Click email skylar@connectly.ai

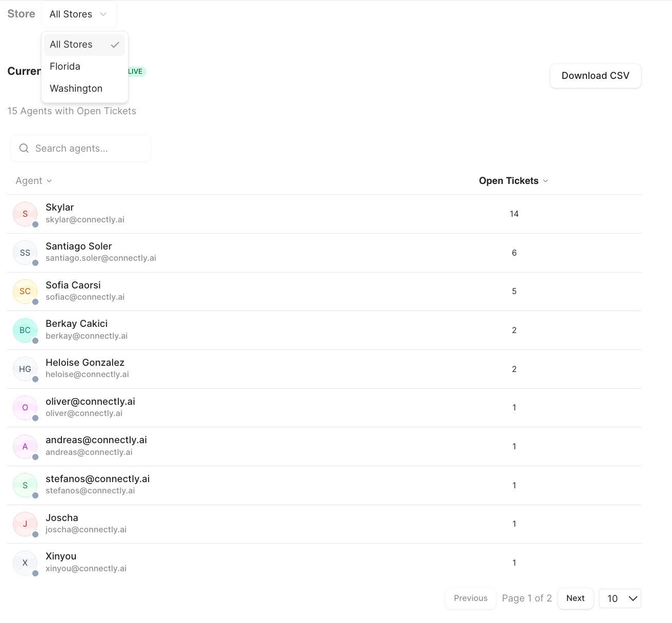(x=85, y=220)
